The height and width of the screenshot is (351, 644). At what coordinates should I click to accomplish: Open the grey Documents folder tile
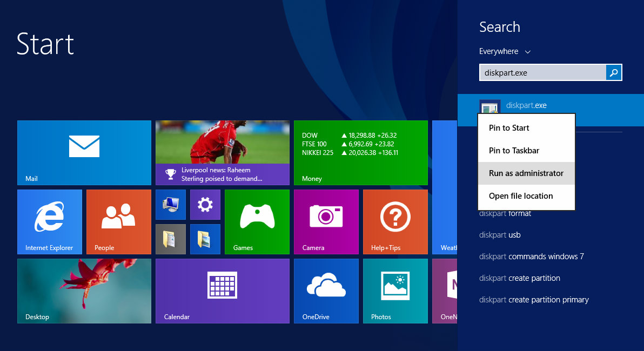coord(171,239)
